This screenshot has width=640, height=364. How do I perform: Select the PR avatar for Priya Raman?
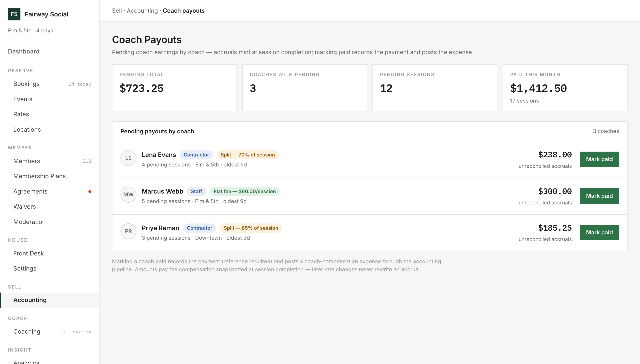point(128,231)
